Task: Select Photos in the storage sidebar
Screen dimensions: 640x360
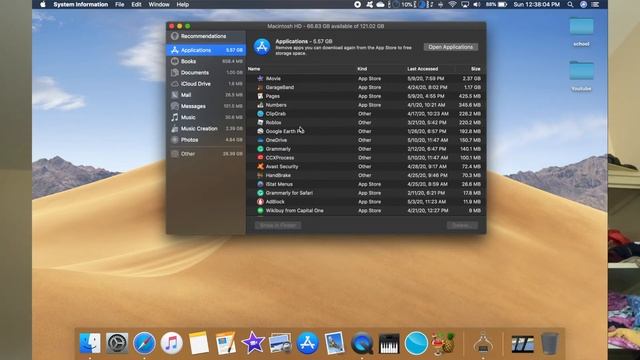Action: (206, 140)
